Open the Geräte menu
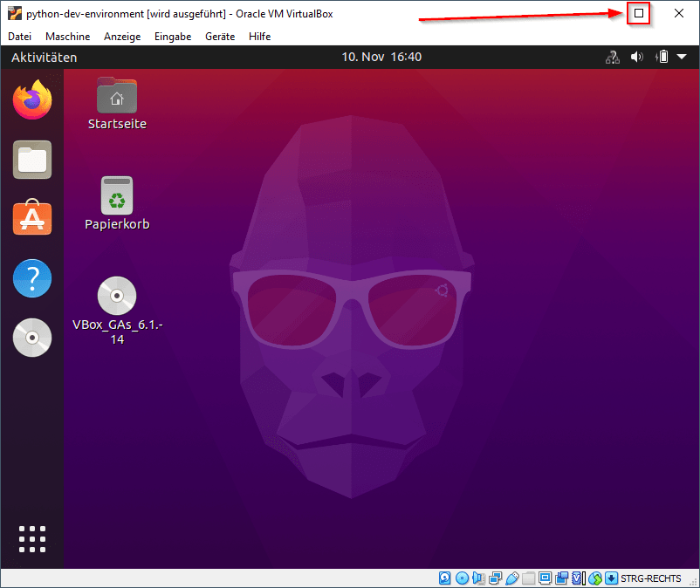 [x=220, y=37]
